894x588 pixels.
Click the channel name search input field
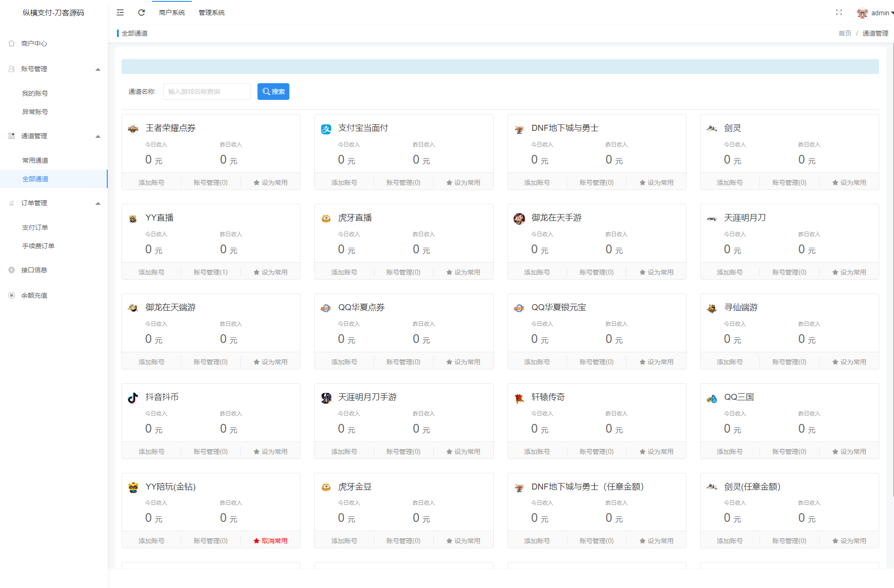pyautogui.click(x=207, y=91)
